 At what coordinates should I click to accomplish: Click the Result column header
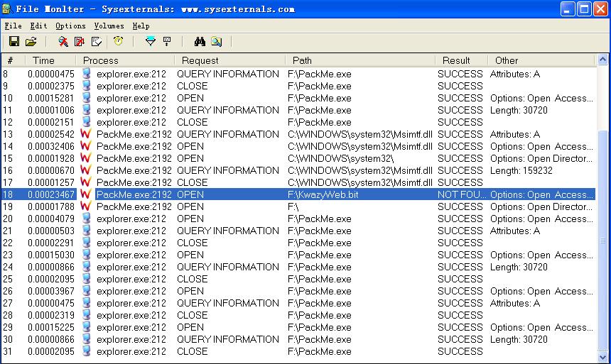[x=461, y=60]
